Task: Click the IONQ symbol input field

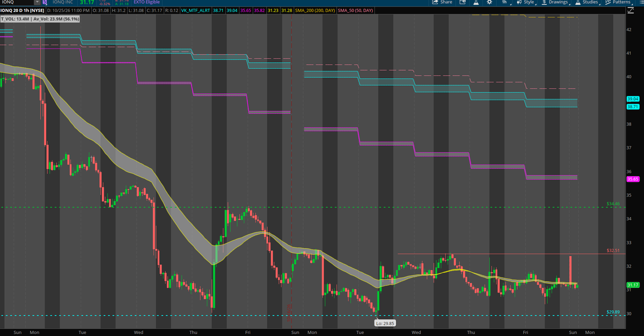Action: [17, 2]
